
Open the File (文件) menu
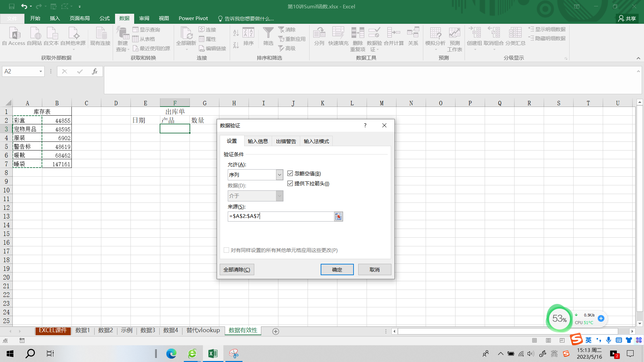12,18
